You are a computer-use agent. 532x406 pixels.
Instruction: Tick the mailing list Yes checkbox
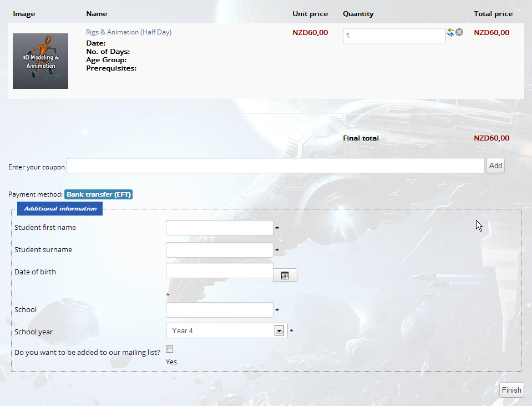pos(170,349)
